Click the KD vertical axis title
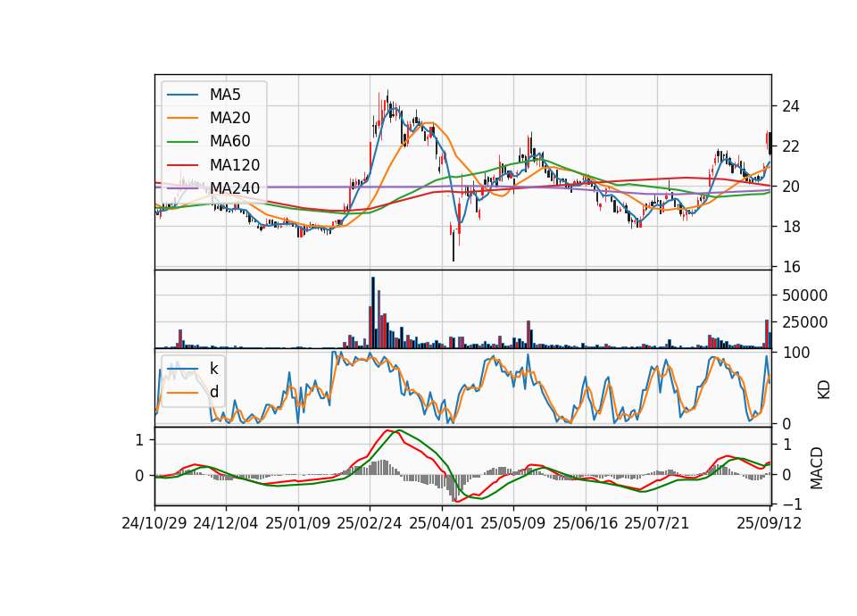The height and width of the screenshot is (616, 857). tap(824, 390)
